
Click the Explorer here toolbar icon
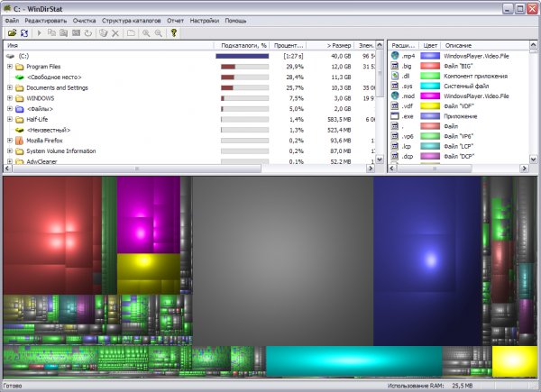(x=63, y=33)
